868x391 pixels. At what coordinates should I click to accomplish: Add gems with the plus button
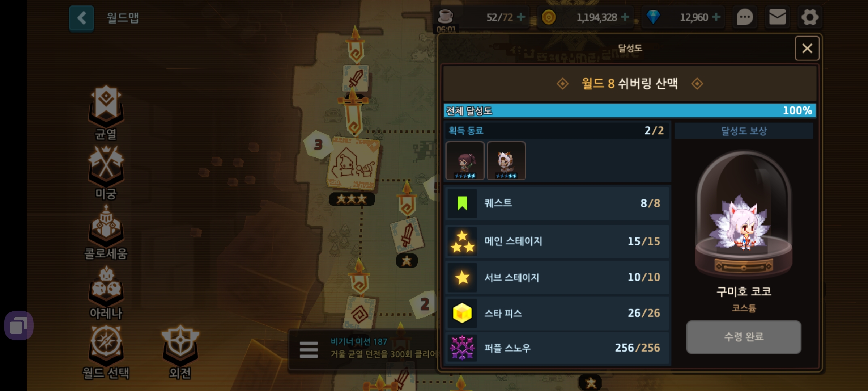point(716,17)
